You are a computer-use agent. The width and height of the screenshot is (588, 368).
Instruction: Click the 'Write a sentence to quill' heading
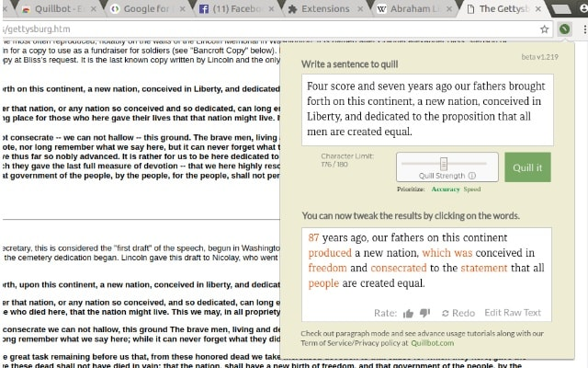(x=349, y=64)
